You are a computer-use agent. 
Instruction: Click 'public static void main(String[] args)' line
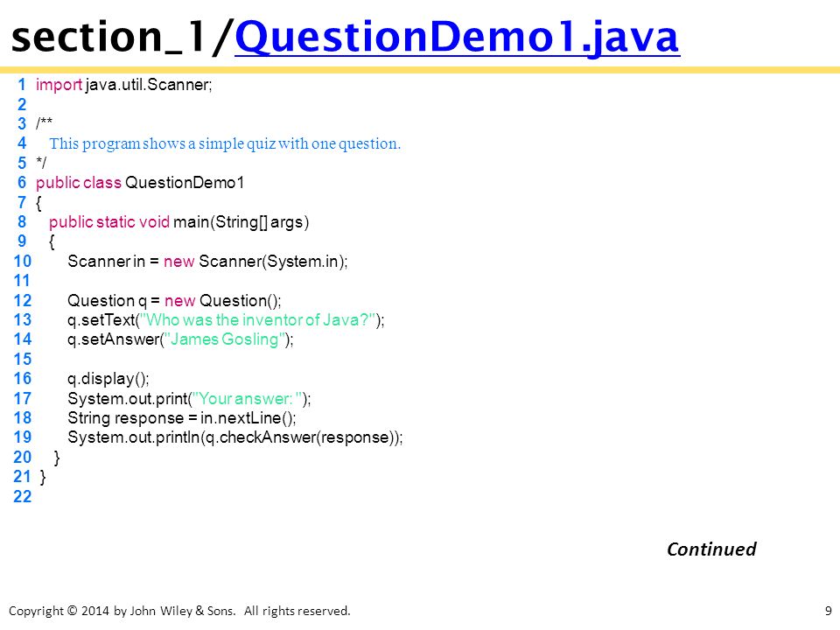point(178,221)
